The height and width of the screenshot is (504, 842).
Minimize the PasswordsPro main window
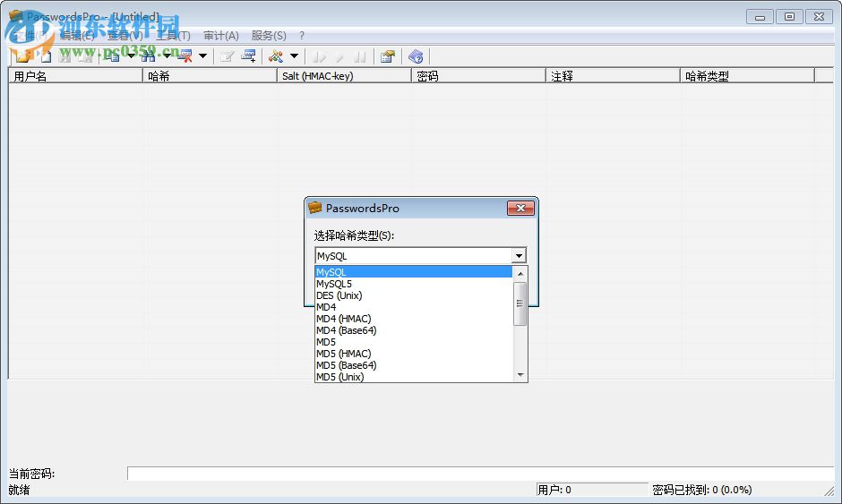tap(760, 17)
